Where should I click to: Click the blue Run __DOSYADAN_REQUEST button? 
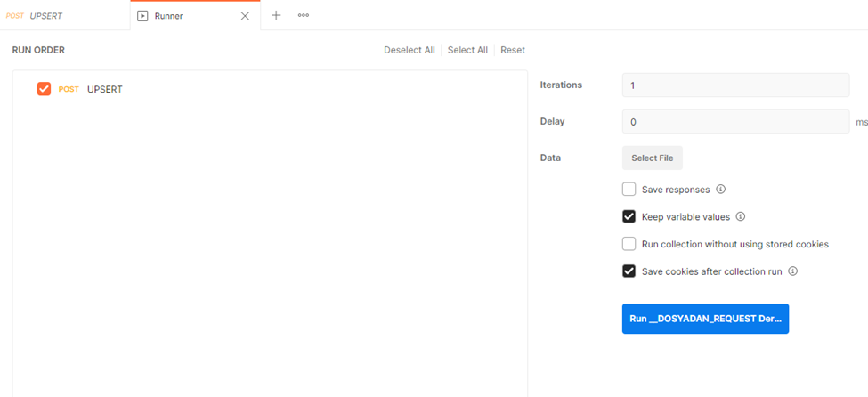705,319
